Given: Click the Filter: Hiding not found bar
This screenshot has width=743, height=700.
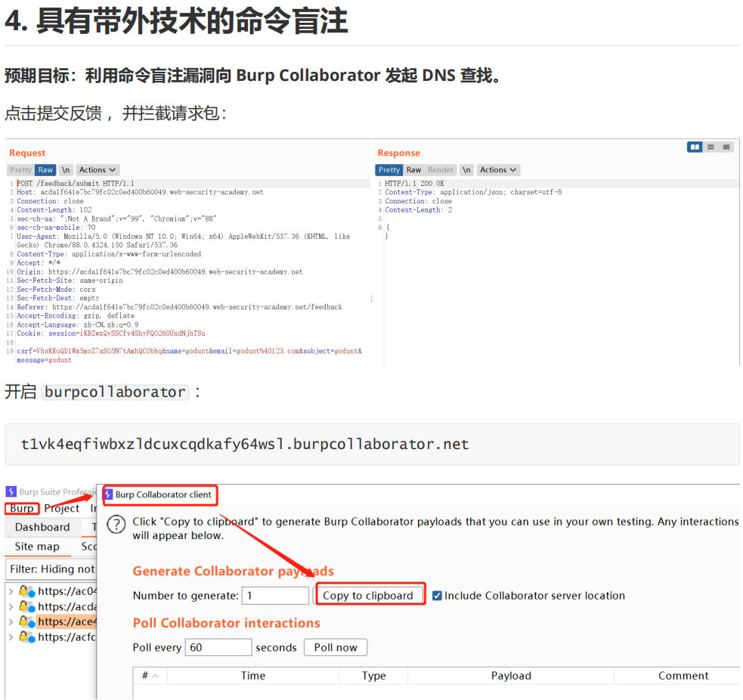Looking at the screenshot, I should pos(51,569).
